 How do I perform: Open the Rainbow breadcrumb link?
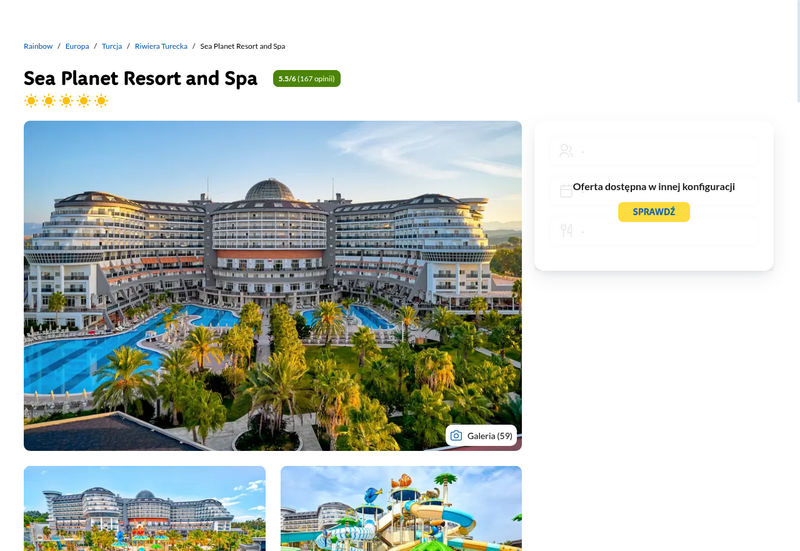[x=38, y=46]
